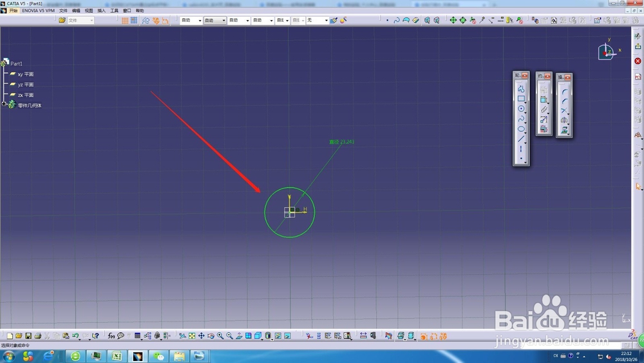Open the 视图 menu
644x363 pixels.
click(x=89, y=11)
